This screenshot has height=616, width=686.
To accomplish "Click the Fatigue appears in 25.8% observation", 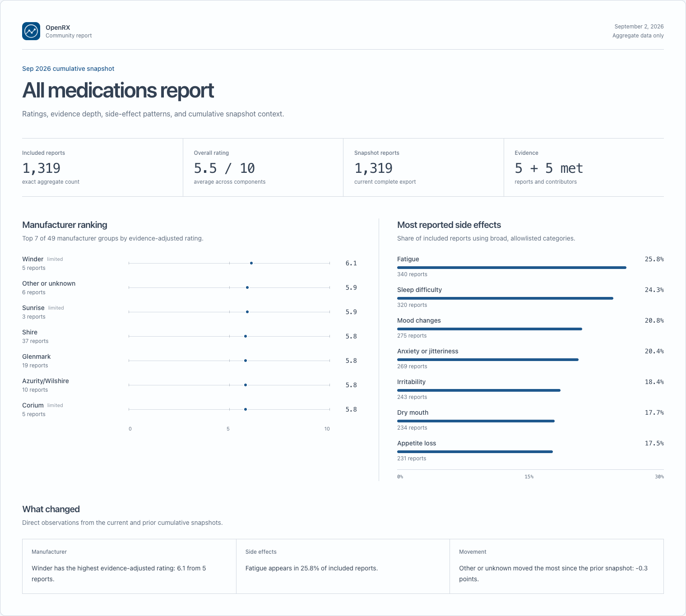I will tap(311, 568).
